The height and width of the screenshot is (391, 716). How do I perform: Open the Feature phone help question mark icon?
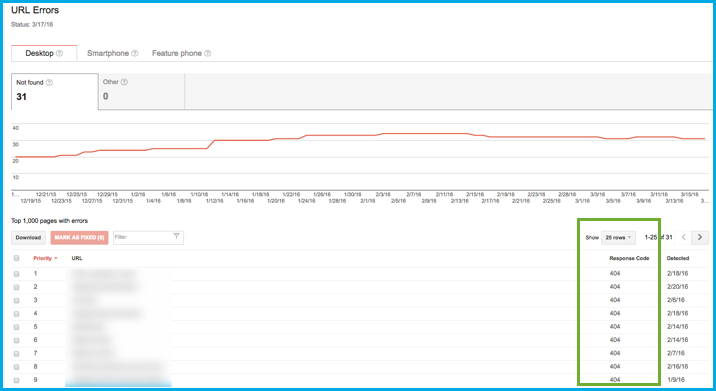[x=207, y=53]
